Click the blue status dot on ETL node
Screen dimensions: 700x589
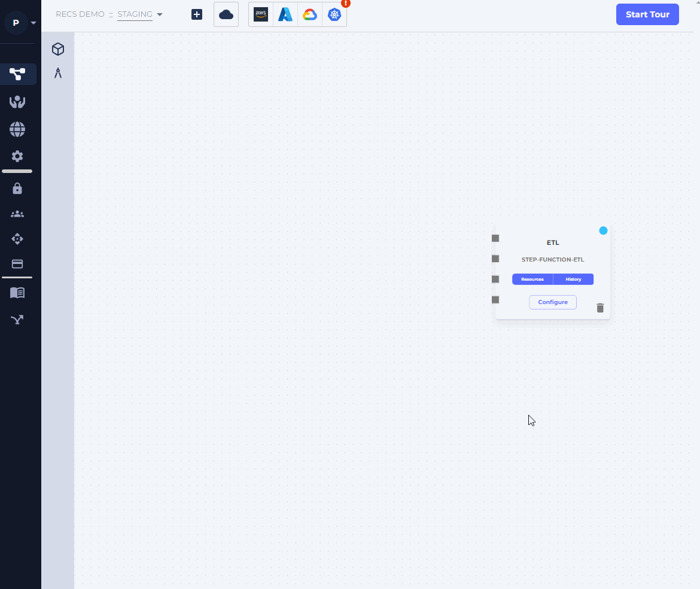click(x=603, y=230)
